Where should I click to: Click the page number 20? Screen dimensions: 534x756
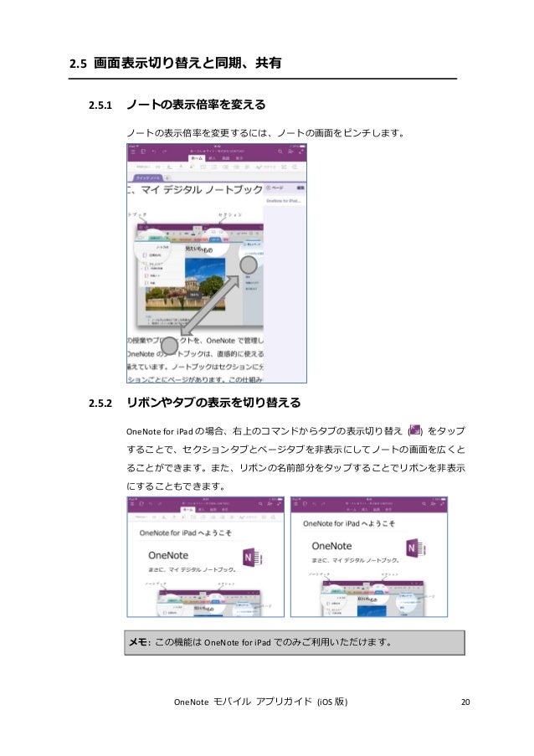point(465,702)
